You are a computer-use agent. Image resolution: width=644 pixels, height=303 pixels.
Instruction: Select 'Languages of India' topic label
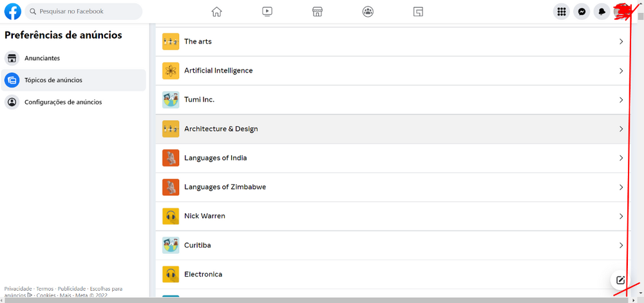(216, 158)
